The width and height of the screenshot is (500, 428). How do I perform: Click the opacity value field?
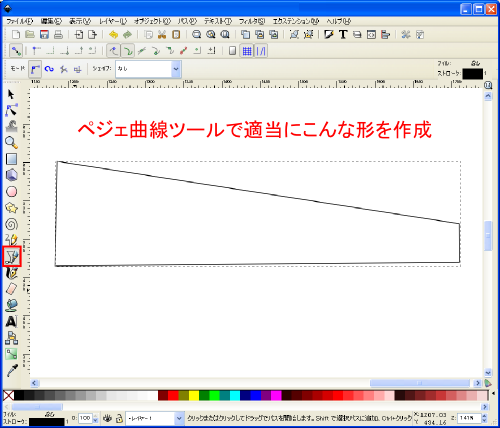(x=85, y=418)
